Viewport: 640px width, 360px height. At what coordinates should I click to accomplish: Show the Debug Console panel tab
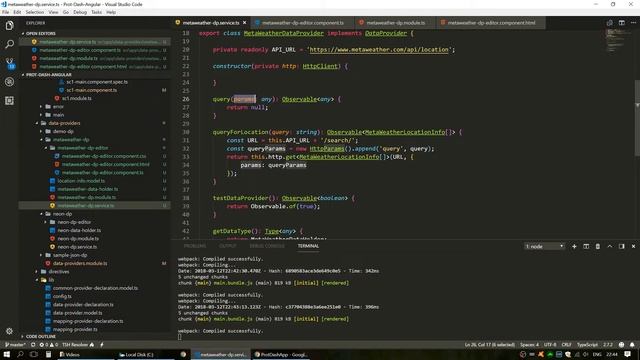point(267,246)
